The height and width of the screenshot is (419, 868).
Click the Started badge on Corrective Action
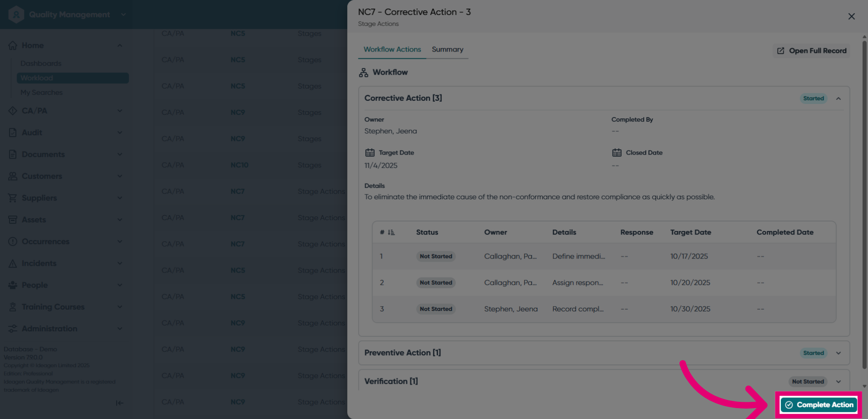tap(813, 98)
